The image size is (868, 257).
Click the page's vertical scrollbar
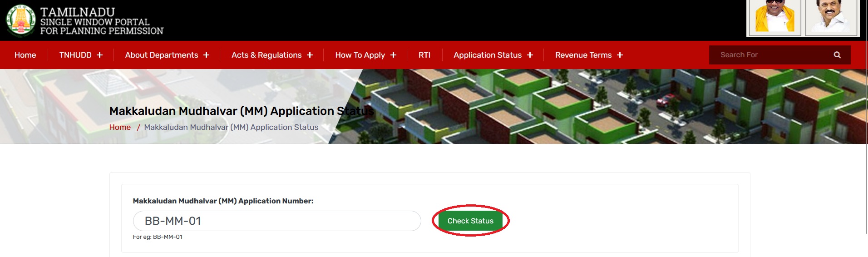tap(866, 114)
